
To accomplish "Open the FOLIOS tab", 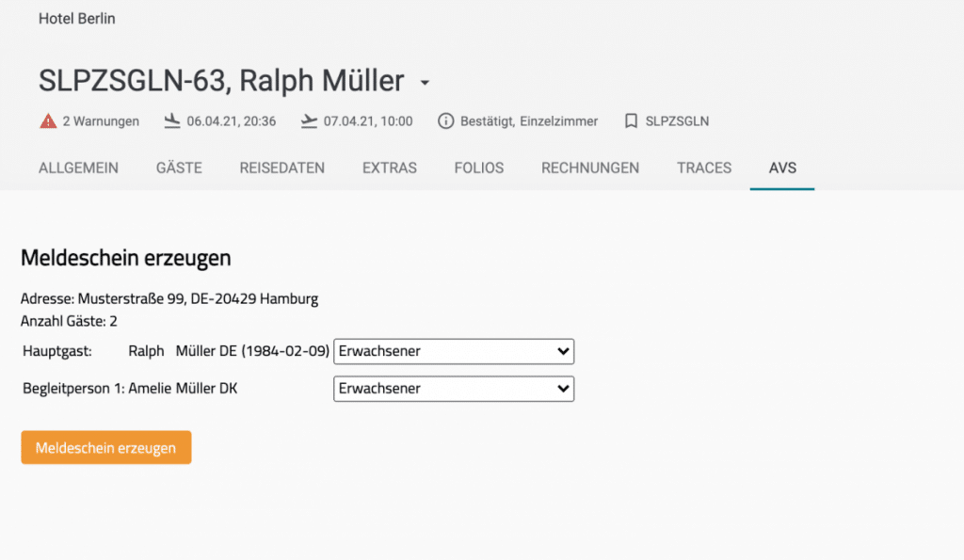I will [479, 168].
